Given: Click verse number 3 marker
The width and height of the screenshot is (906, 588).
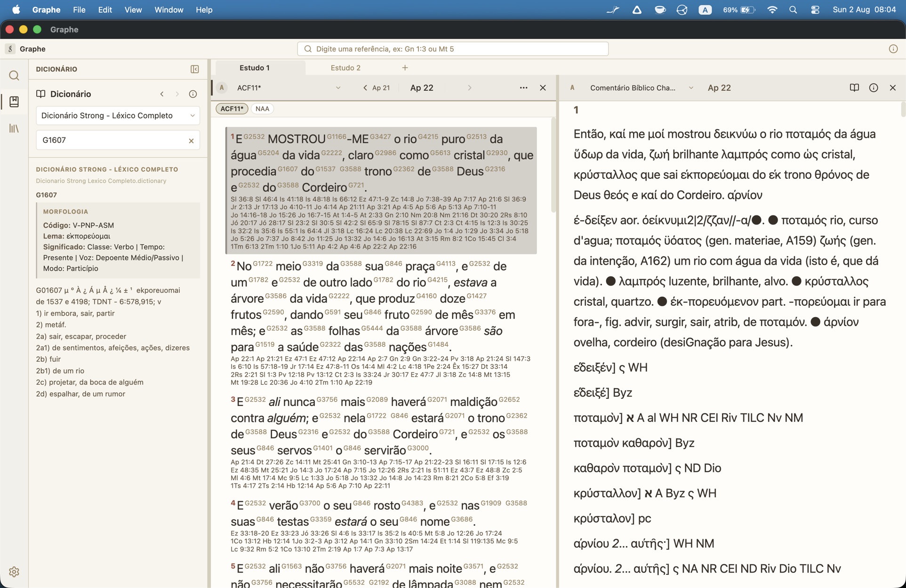Looking at the screenshot, I should pos(233,399).
